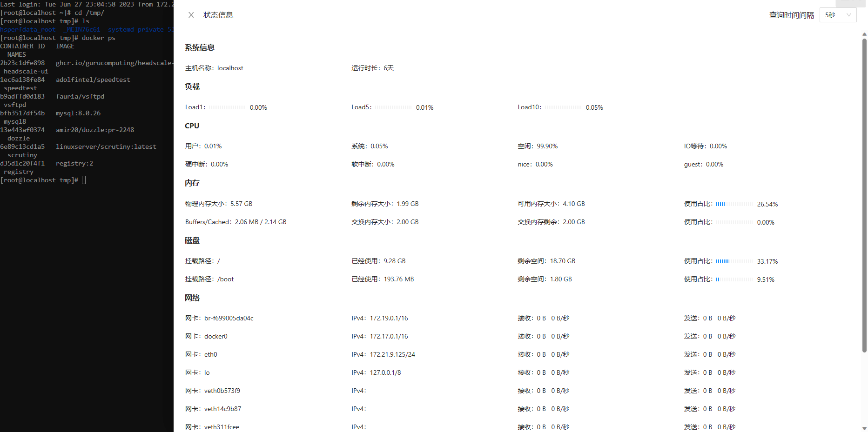
Task: Click the 网络 section heading
Action: pos(192,298)
